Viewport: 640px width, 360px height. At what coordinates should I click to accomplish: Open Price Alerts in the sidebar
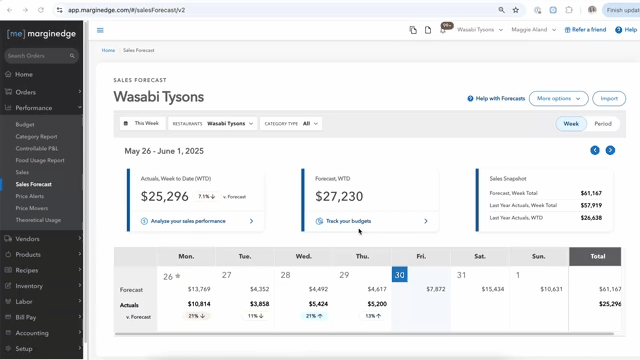point(29,196)
